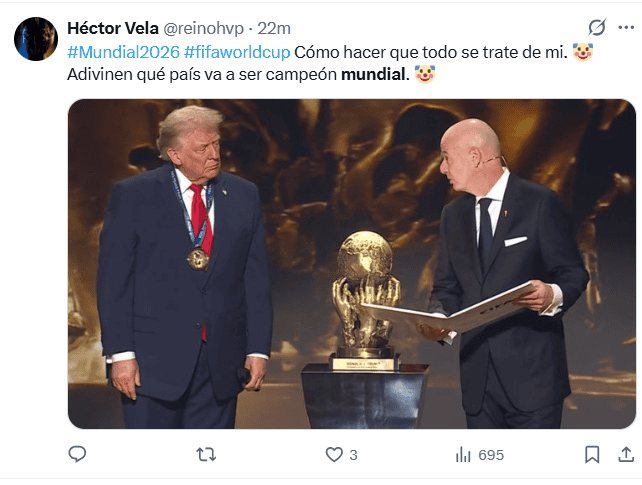Screen dimensions: 642x485
Task: Bookmark this tweet
Action: (592, 455)
